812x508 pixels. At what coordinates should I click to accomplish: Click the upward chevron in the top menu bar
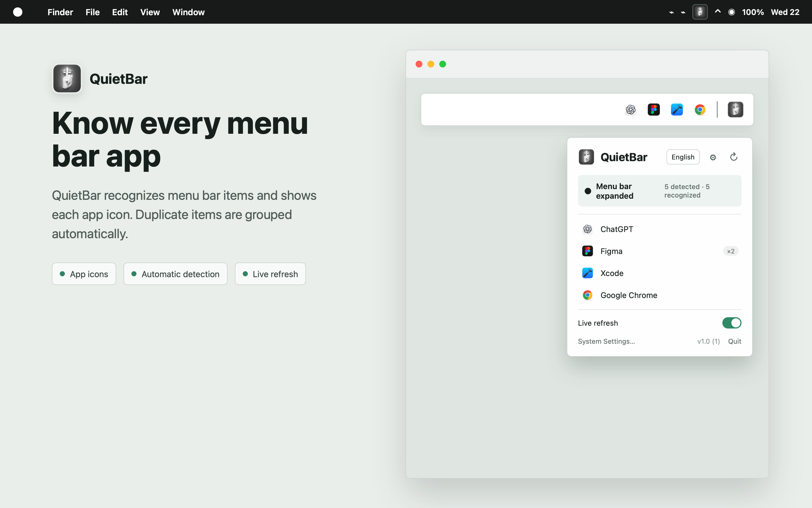click(718, 11)
